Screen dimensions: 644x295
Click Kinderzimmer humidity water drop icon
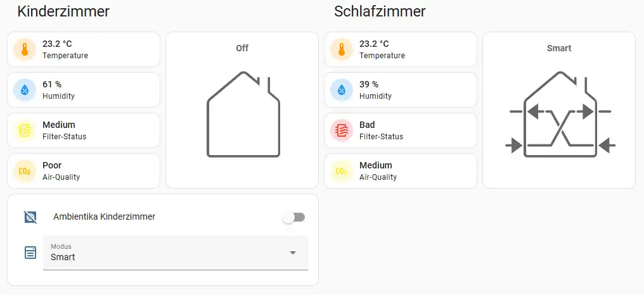click(x=25, y=90)
